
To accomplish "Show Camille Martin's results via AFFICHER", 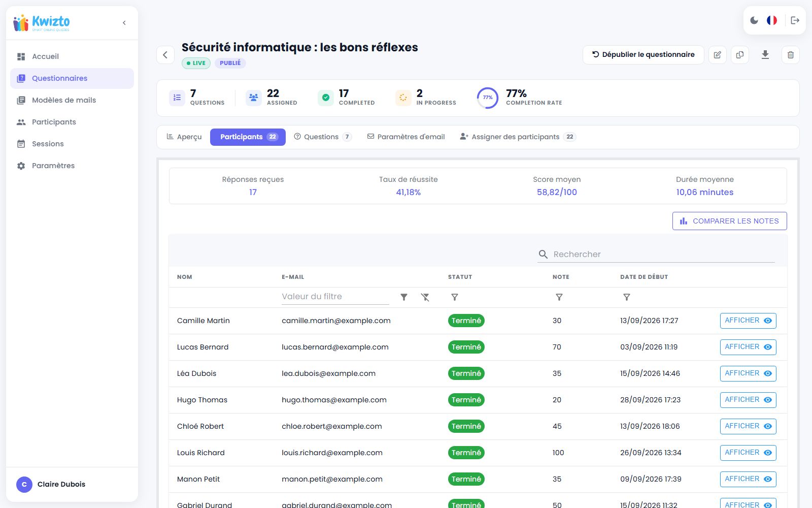I will [x=748, y=321].
